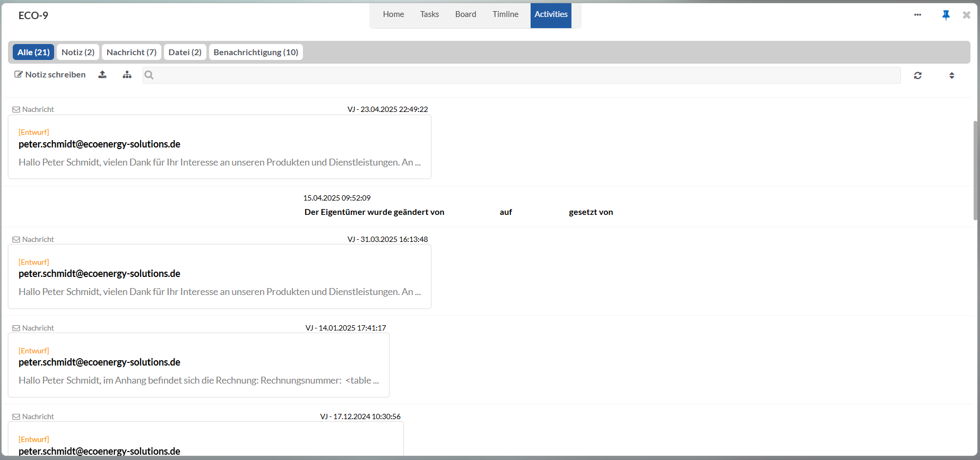The width and height of the screenshot is (980, 460).
Task: Click the magnifier search icon
Action: pos(149,75)
